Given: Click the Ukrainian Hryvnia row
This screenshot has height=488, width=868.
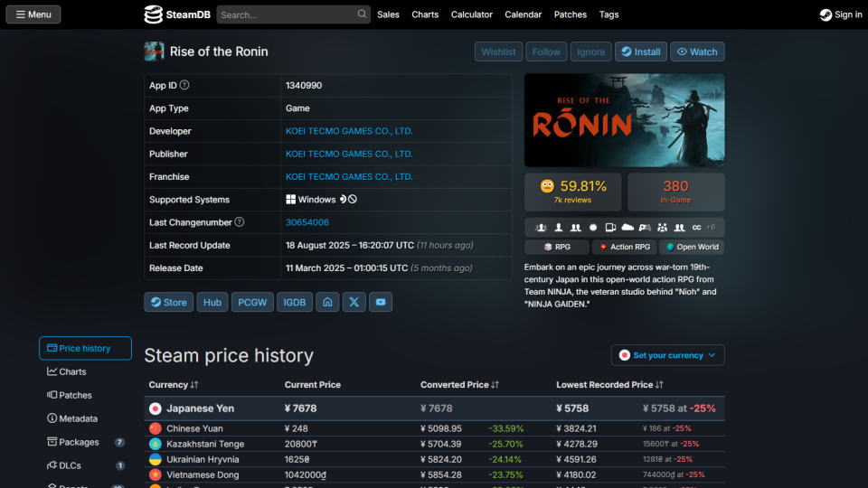Looking at the screenshot, I should tap(435, 459).
